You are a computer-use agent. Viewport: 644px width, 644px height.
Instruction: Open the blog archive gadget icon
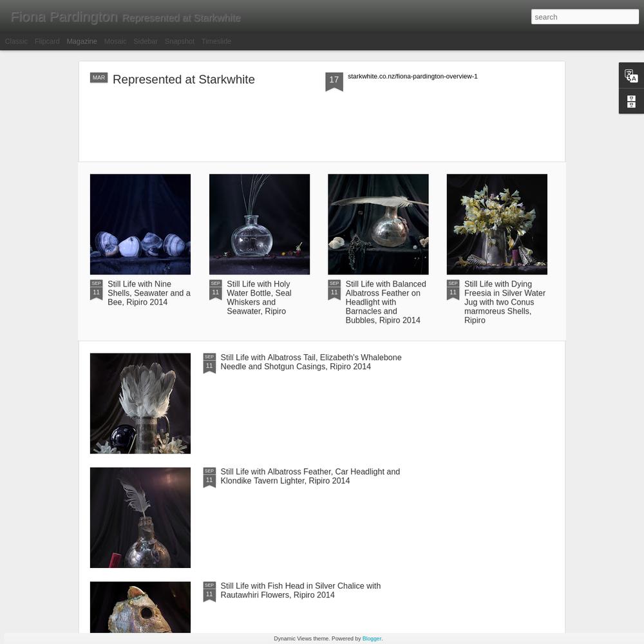tap(631, 101)
